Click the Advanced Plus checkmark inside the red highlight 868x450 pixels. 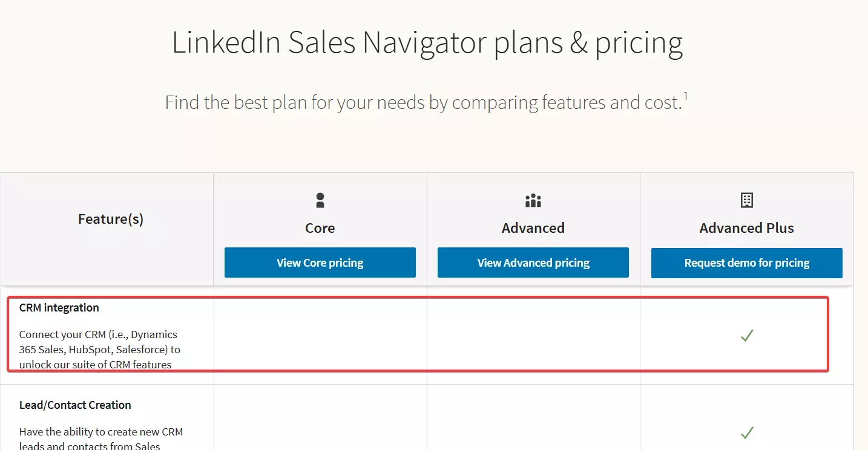click(747, 335)
